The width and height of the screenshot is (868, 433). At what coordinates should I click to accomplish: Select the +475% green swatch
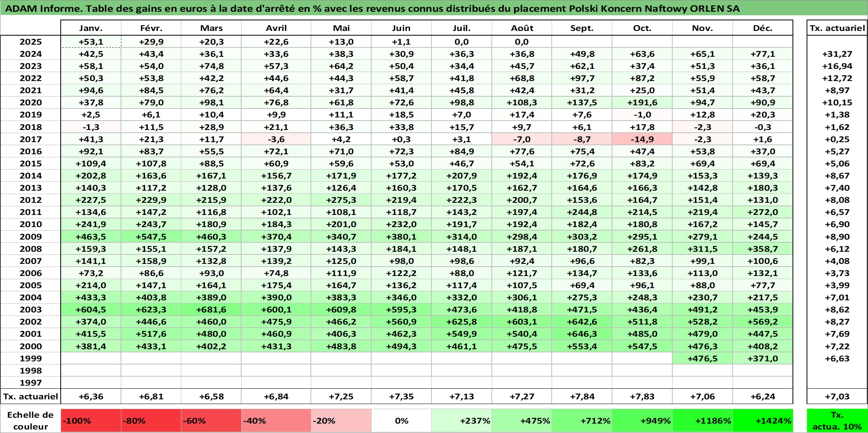pos(522,421)
